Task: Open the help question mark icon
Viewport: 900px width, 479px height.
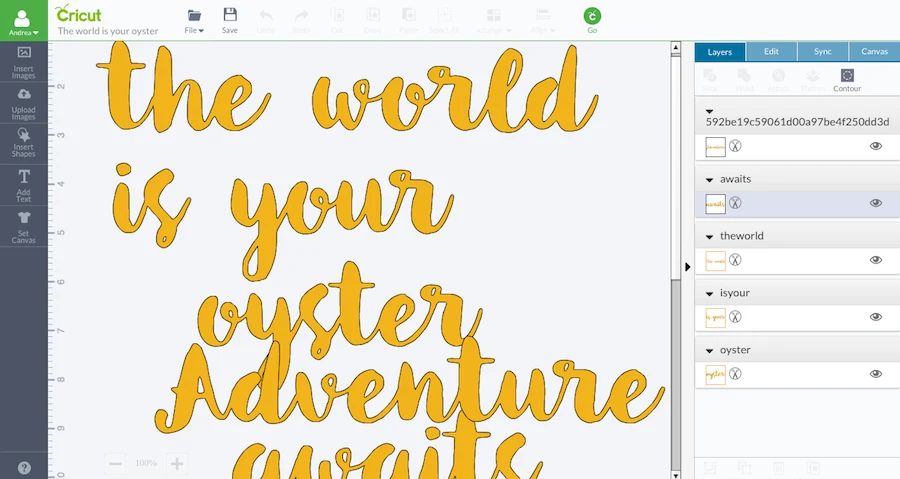Action: [24, 468]
